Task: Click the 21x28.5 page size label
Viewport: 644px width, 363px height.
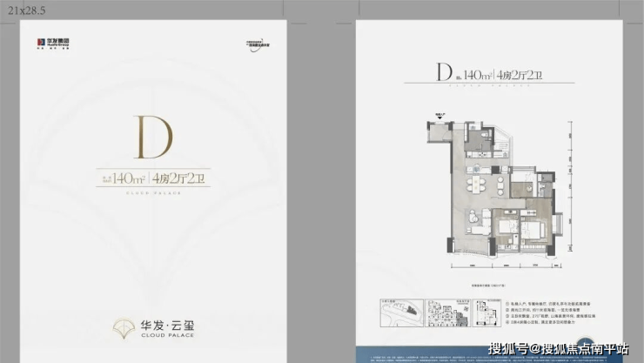Action: 27,10
